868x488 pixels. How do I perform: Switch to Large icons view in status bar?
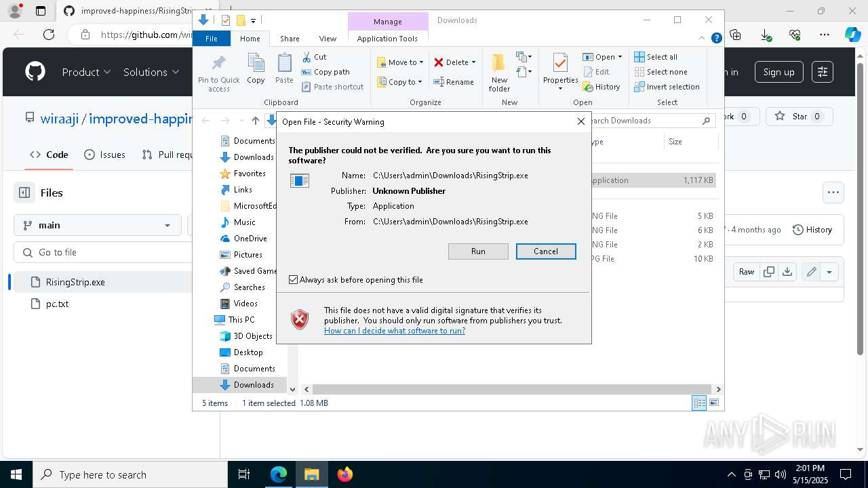click(x=714, y=403)
